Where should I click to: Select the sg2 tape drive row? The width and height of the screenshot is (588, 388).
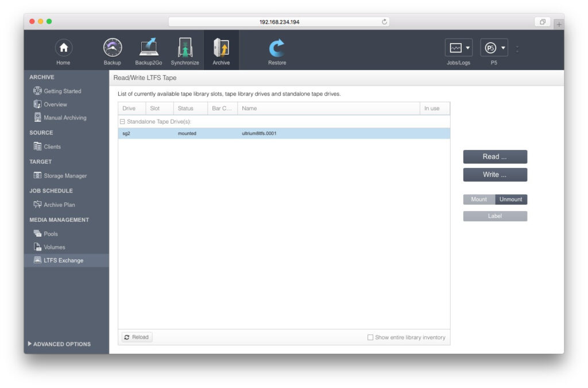point(284,133)
